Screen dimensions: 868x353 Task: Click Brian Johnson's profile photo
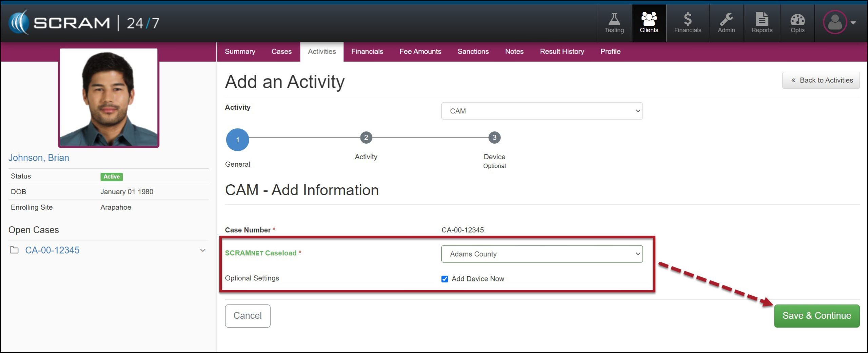coord(108,98)
